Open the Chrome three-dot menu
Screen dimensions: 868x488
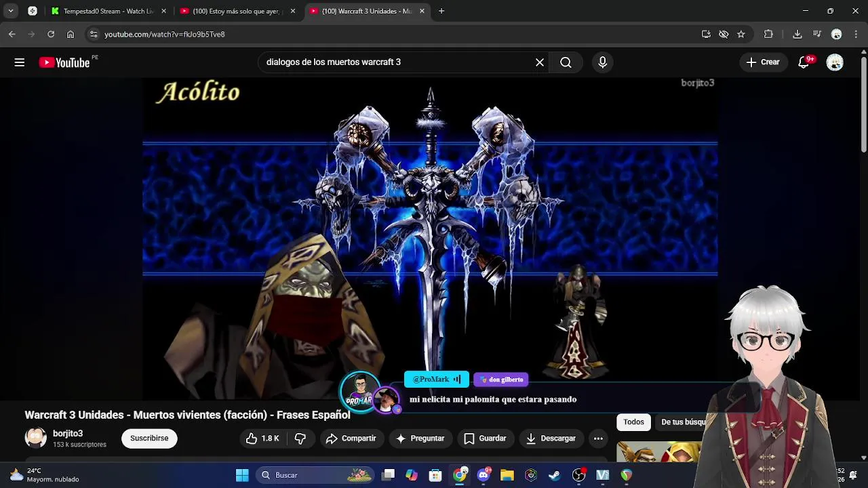tap(856, 34)
